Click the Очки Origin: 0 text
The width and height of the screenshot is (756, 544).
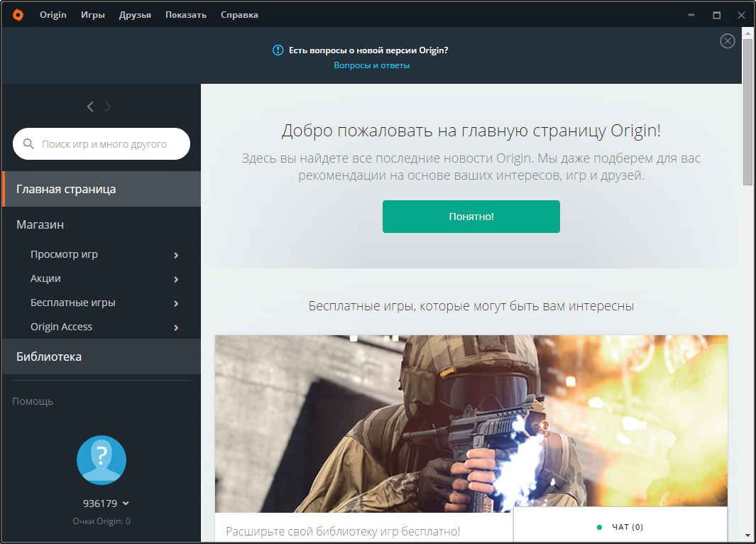102,521
